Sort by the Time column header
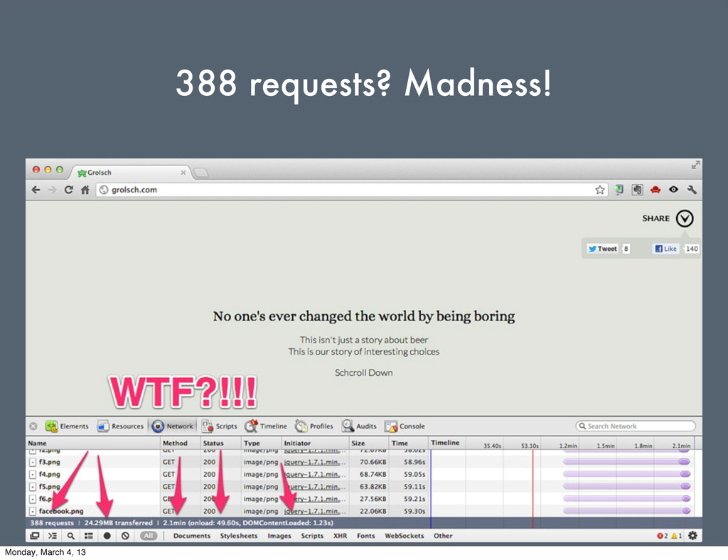The image size is (728, 560). click(x=408, y=443)
